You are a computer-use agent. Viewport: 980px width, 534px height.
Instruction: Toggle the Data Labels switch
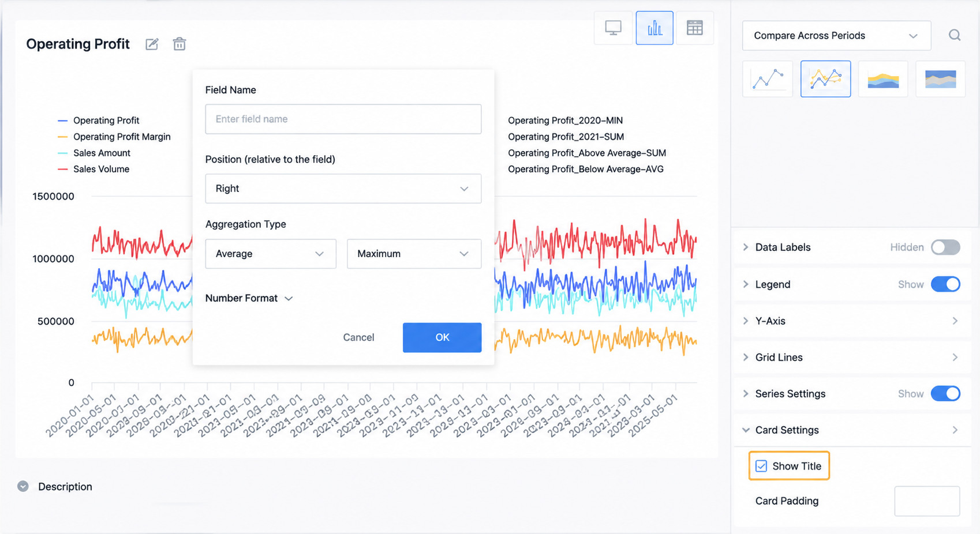945,247
